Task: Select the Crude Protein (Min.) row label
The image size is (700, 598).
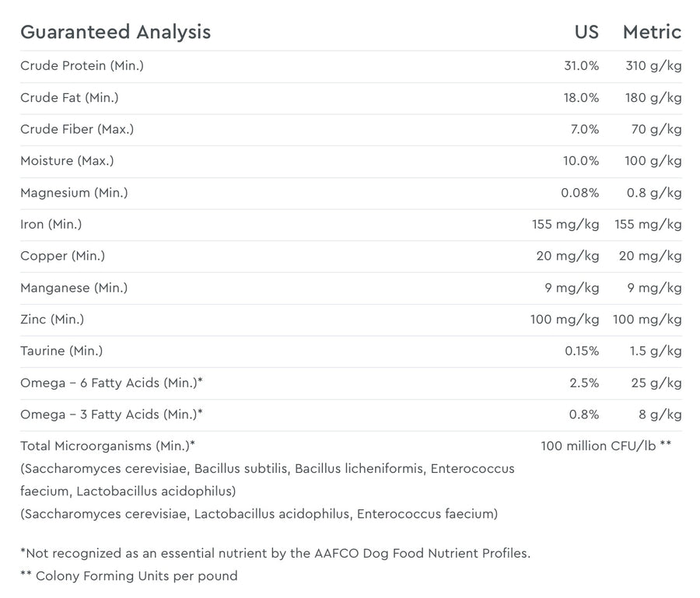Action: click(x=82, y=66)
